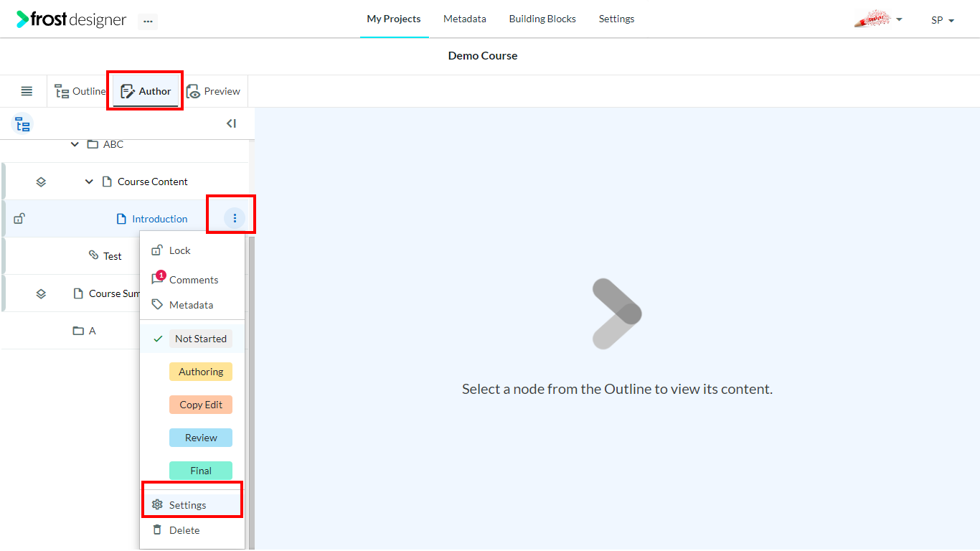Click the outline tree view icon
The height and width of the screenshot is (551, 980).
[23, 124]
